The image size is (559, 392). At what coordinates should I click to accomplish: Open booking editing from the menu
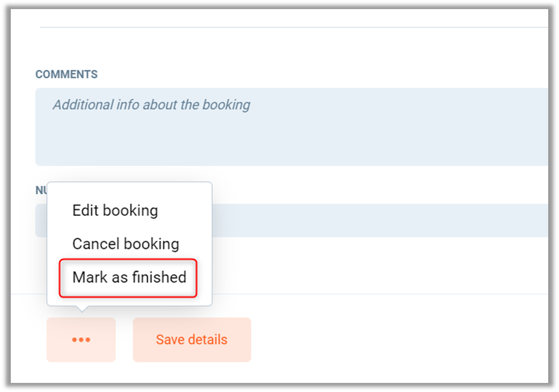click(115, 210)
